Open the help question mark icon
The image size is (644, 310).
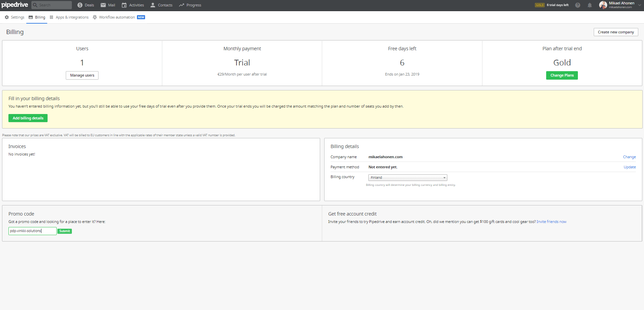(578, 5)
